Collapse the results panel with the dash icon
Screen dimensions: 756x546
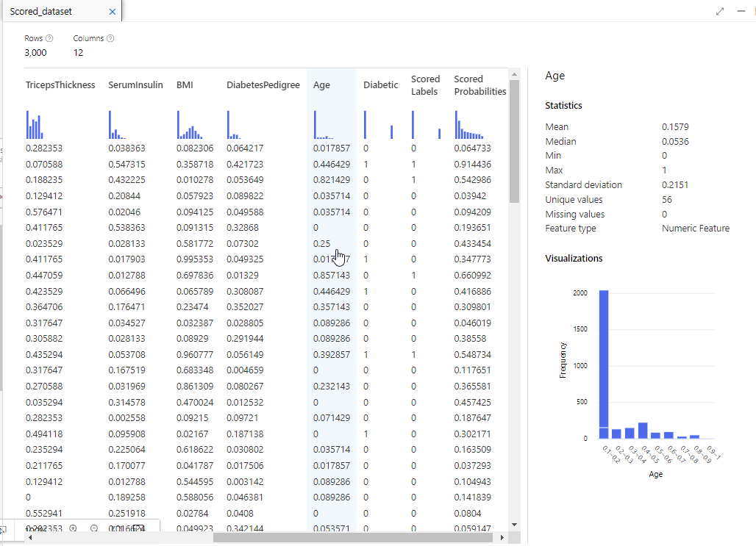pos(741,12)
